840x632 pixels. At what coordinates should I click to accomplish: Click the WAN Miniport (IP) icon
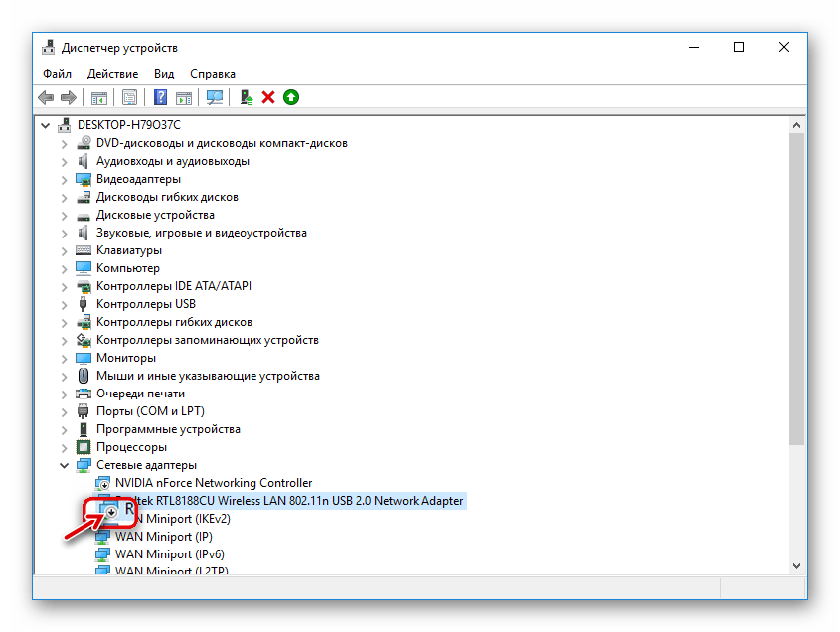(x=102, y=537)
